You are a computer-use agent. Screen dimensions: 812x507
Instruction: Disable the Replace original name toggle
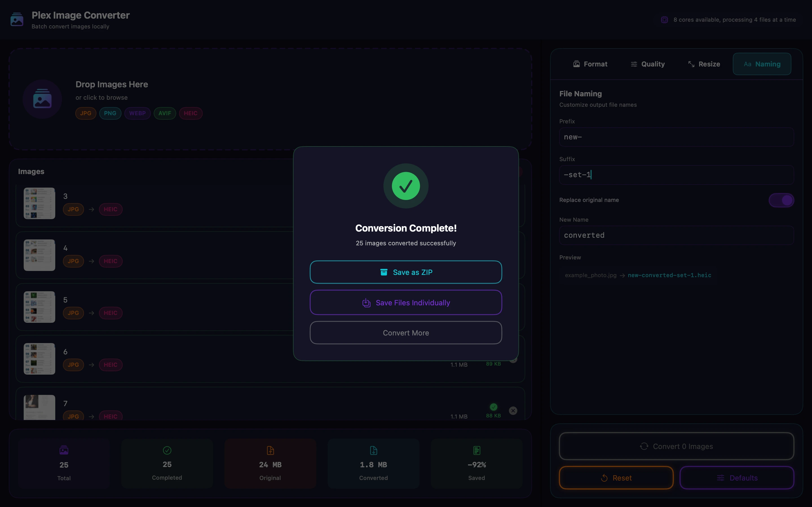pos(781,200)
